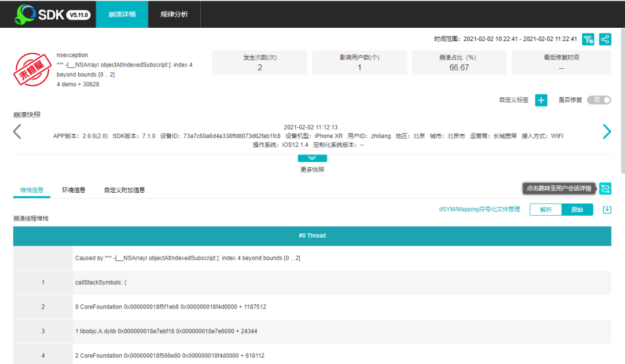Click the snapshot timestamp 2021-02-02 11:12:13
Screen dimensions: 625x364
click(311, 127)
